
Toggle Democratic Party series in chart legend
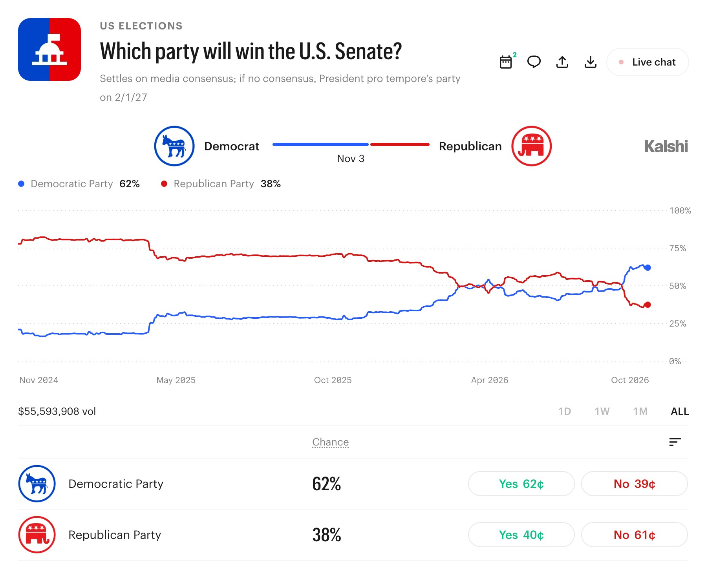click(79, 184)
